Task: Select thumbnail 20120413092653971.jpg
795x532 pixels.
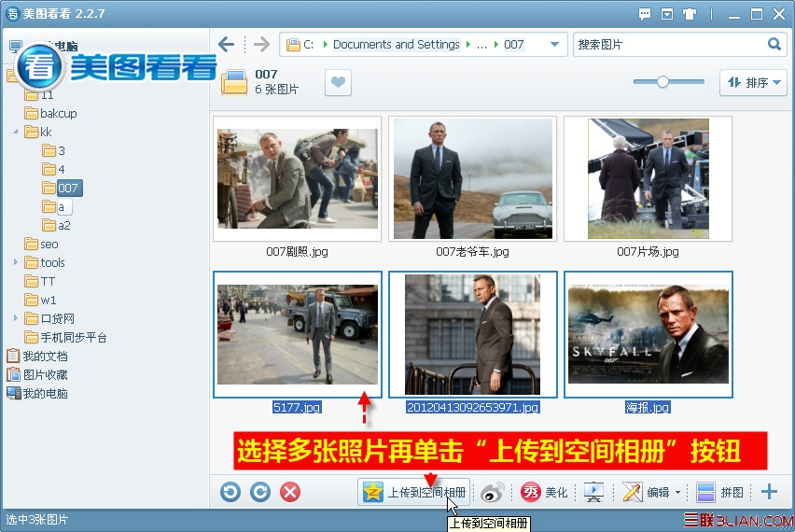Action: 472,335
